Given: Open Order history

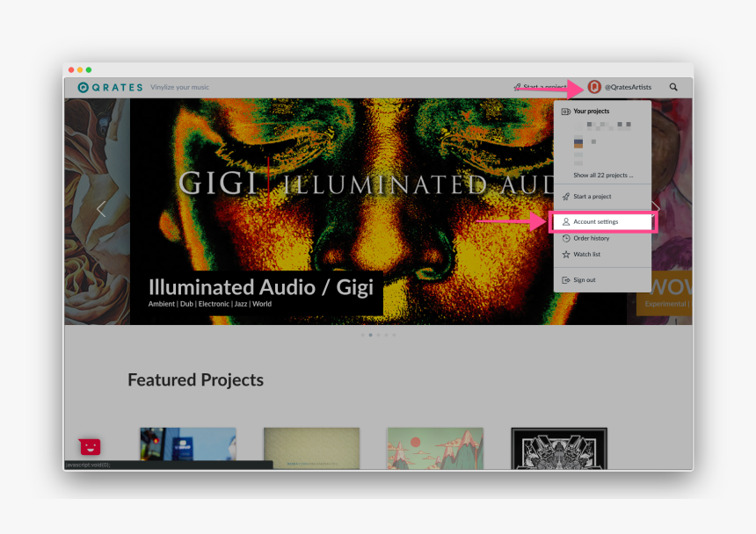Looking at the screenshot, I should pyautogui.click(x=591, y=238).
